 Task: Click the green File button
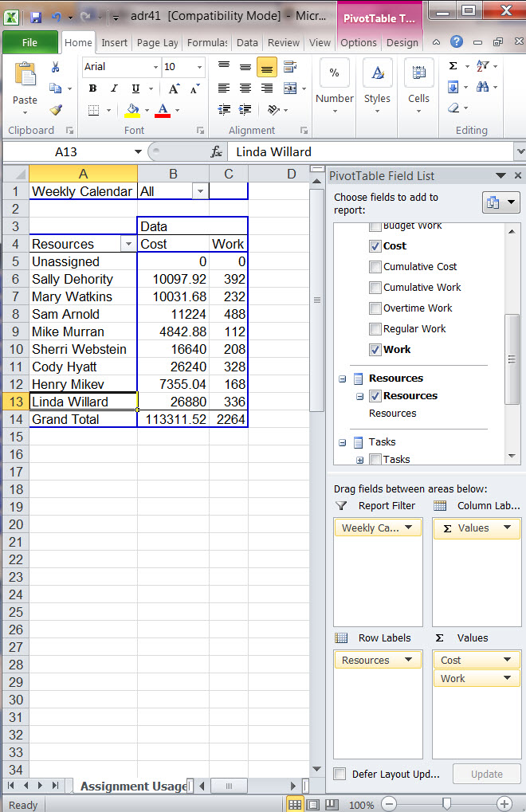(29, 43)
